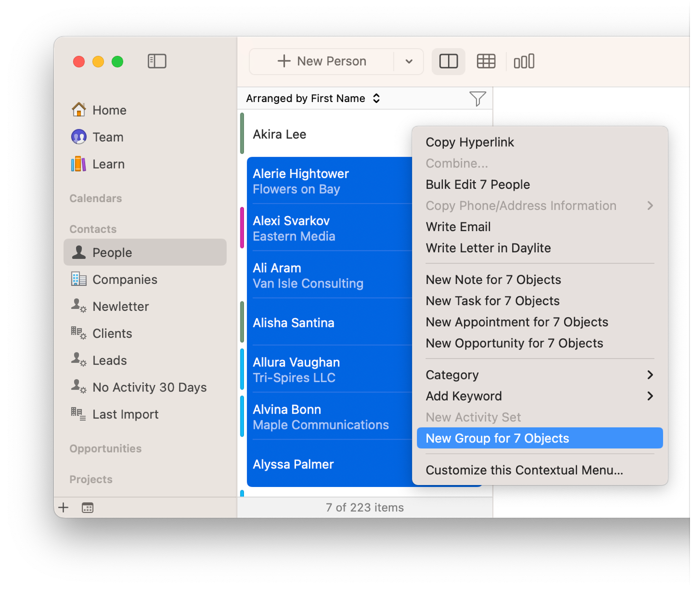Open the Leads smart list
Viewport: 700px width, 601px height.
pyautogui.click(x=109, y=360)
